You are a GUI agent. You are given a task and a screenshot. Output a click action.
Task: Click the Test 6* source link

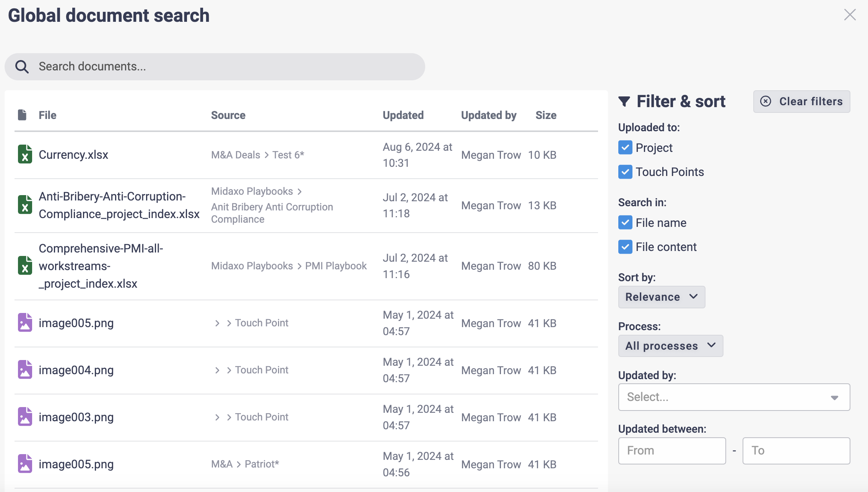click(288, 155)
